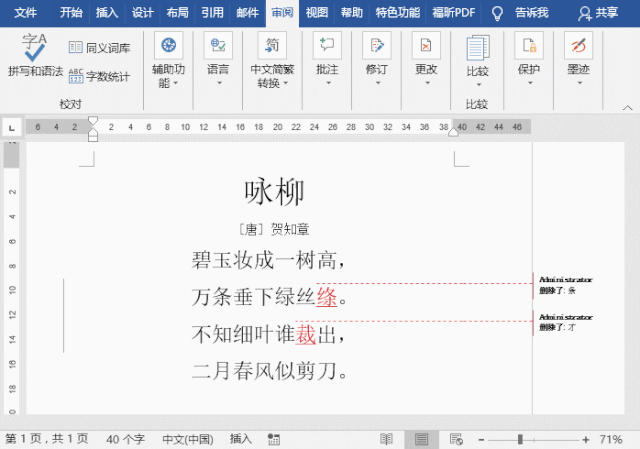The image size is (640, 449).
Task: Switch to the 插入 (Insert) tab
Action: [x=107, y=13]
